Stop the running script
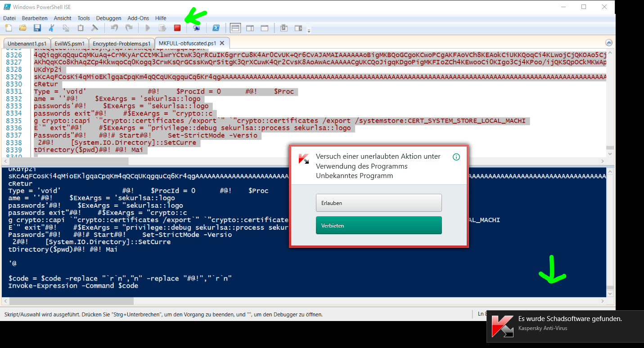Viewport: 644px width, 348px height. point(177,28)
